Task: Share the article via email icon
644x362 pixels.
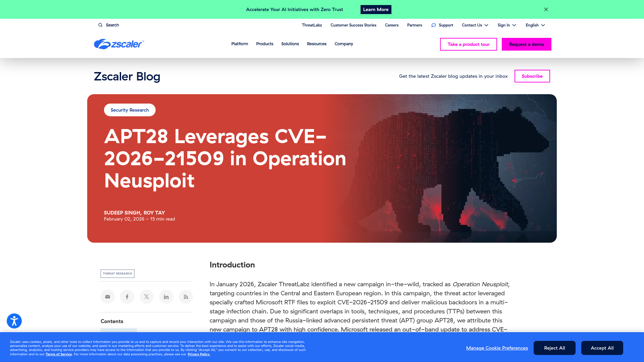Action: (x=107, y=297)
